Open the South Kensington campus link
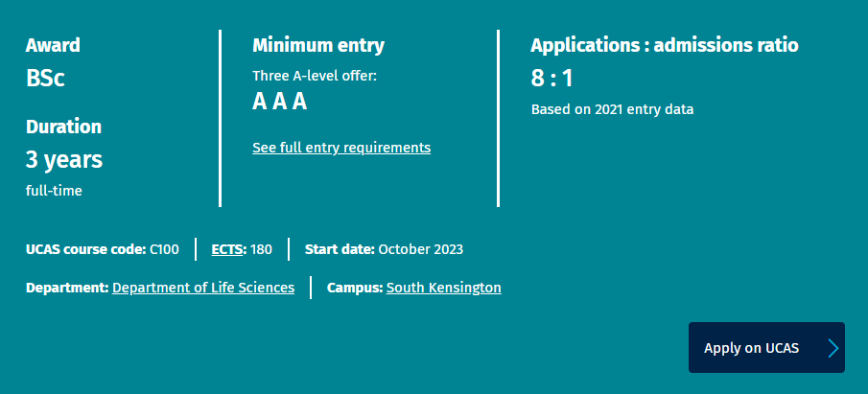The image size is (868, 394). 443,288
